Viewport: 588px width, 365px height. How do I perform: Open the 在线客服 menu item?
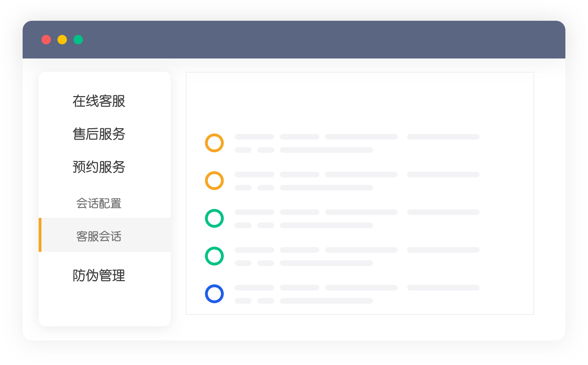click(x=99, y=101)
